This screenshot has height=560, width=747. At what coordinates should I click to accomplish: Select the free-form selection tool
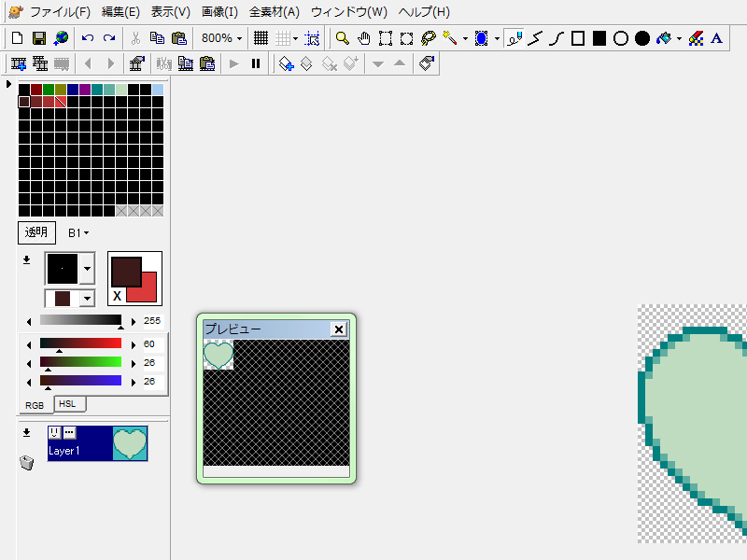(x=406, y=38)
